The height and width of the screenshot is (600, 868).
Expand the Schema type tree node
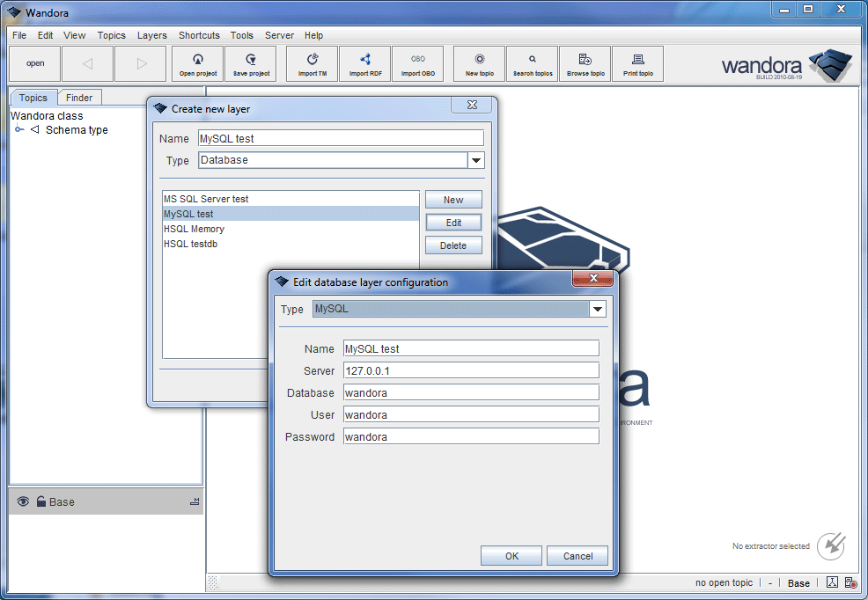(x=19, y=129)
